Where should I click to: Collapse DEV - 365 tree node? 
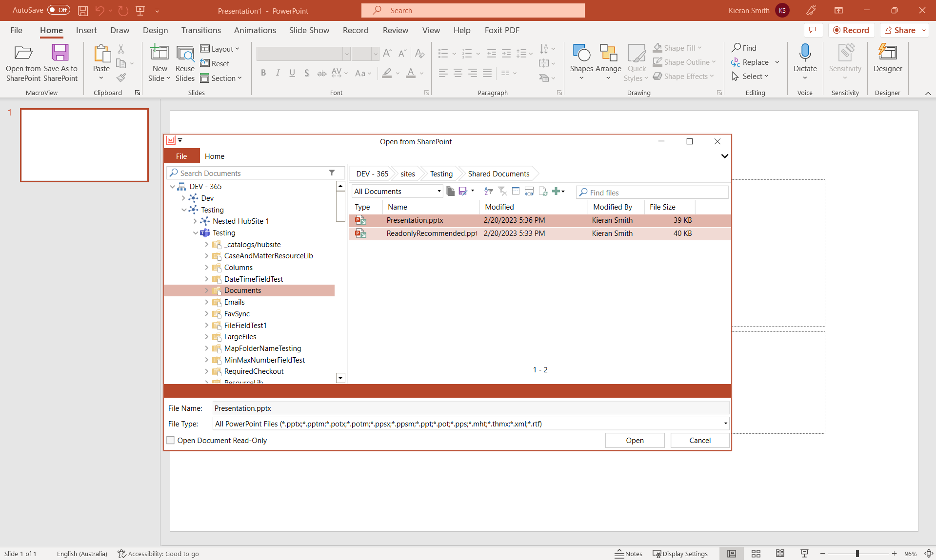tap(172, 186)
